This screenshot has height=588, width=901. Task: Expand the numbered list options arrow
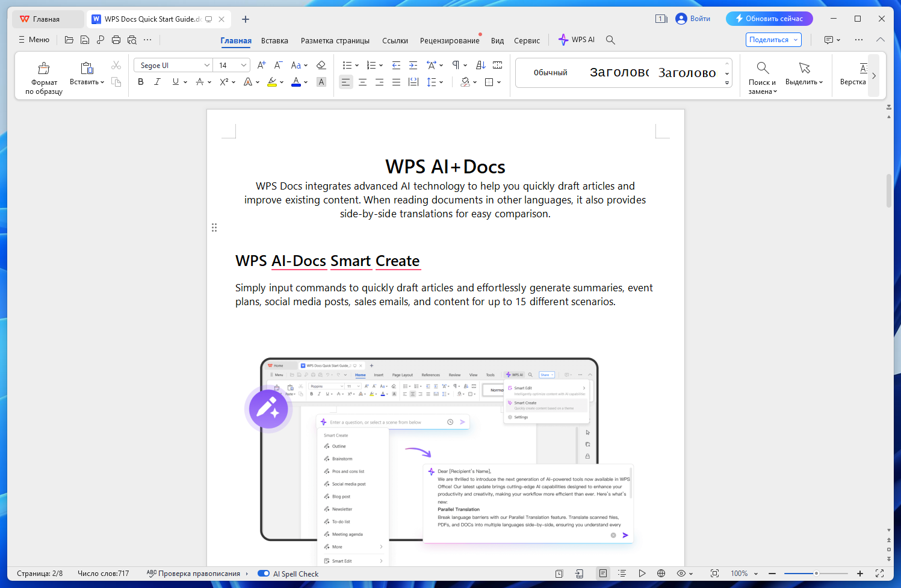point(382,66)
